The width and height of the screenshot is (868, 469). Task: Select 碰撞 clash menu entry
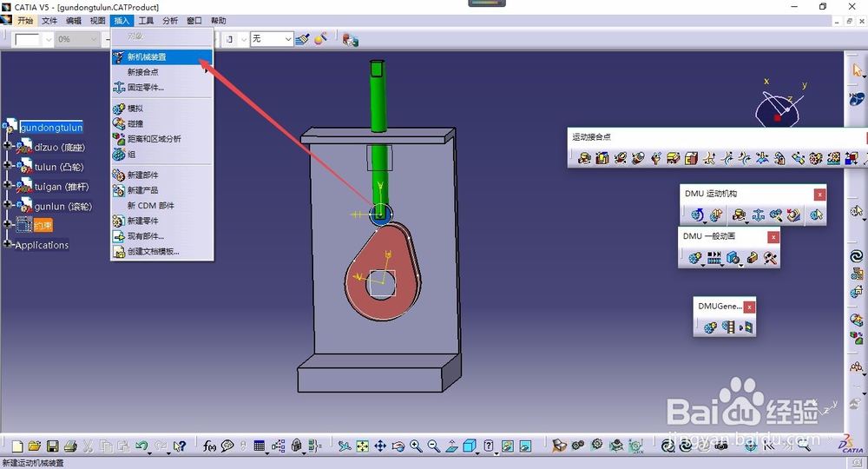coord(161,123)
